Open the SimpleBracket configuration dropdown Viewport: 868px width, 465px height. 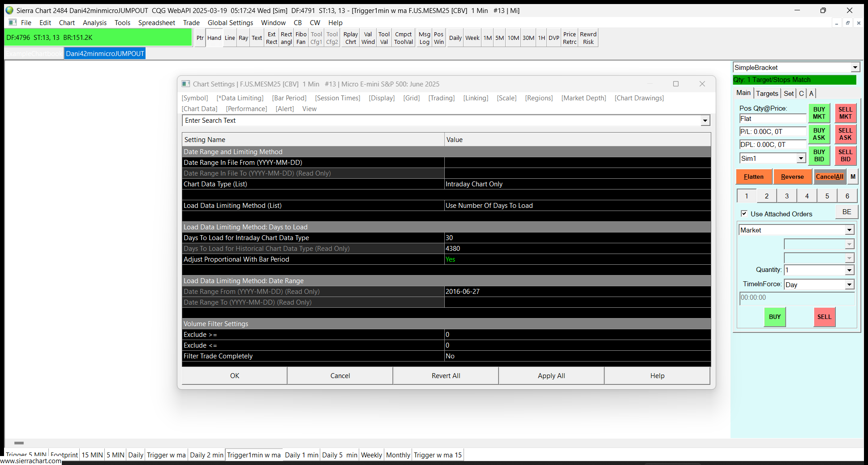point(855,68)
